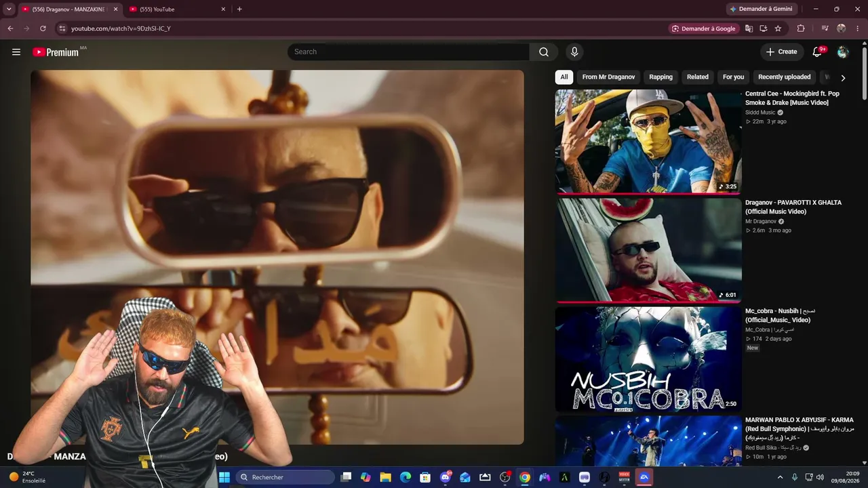The width and height of the screenshot is (868, 488).
Task: Open the YouTube guide hamburger menu
Action: point(16,52)
